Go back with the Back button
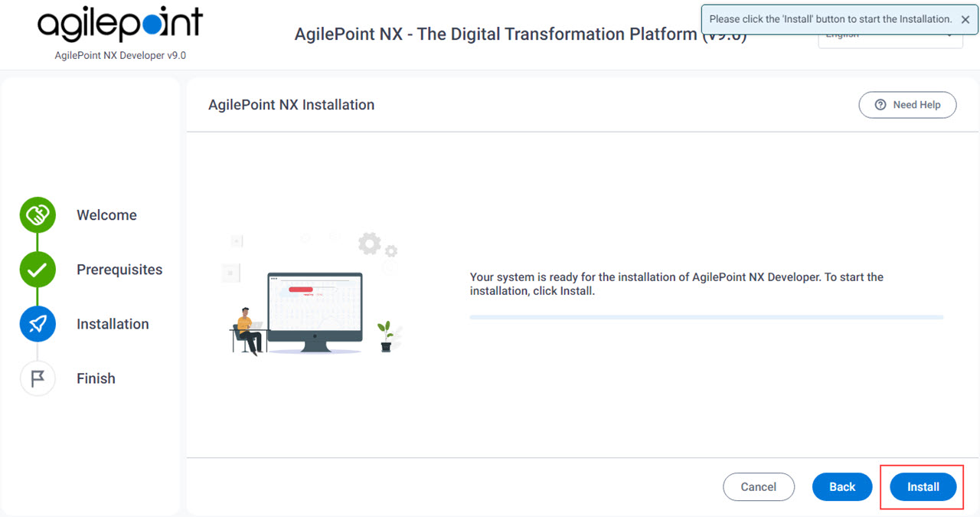Viewport: 980px width, 517px height. [842, 487]
